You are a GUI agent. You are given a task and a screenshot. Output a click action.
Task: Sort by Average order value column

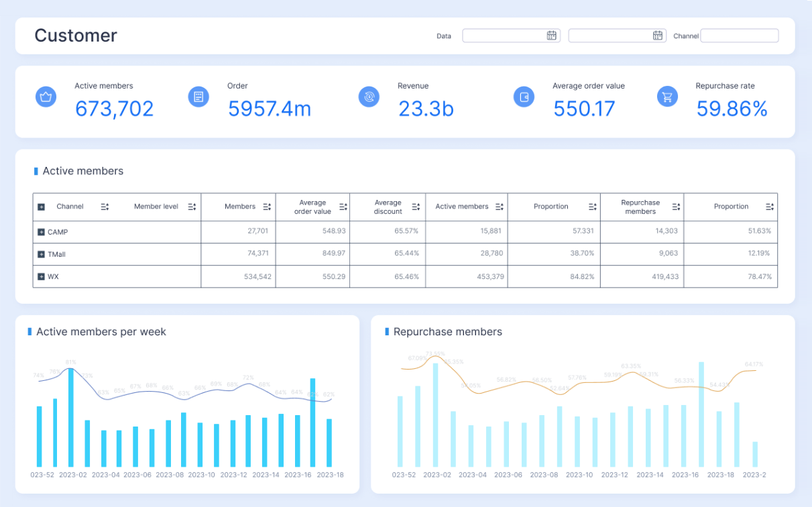pyautogui.click(x=343, y=207)
